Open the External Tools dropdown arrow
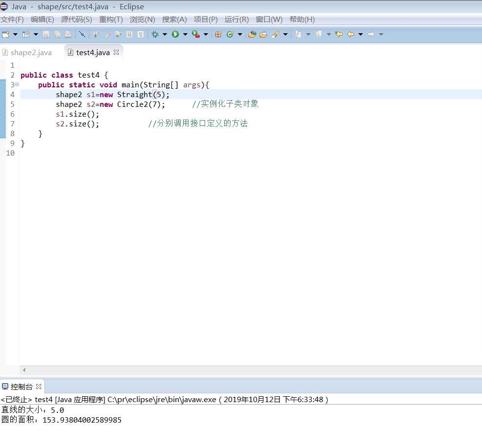This screenshot has width=482, height=448. tap(206, 35)
